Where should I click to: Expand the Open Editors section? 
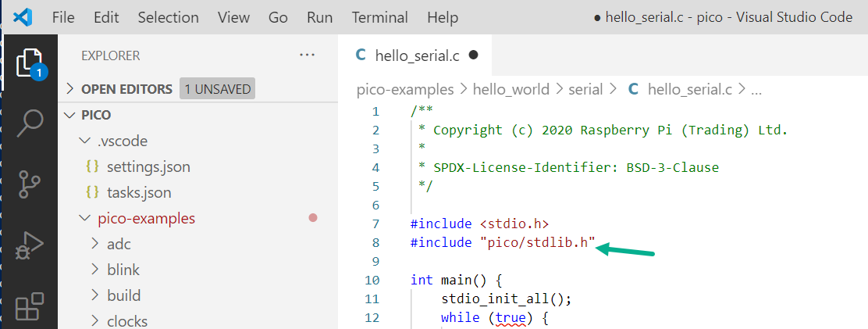pyautogui.click(x=197, y=89)
